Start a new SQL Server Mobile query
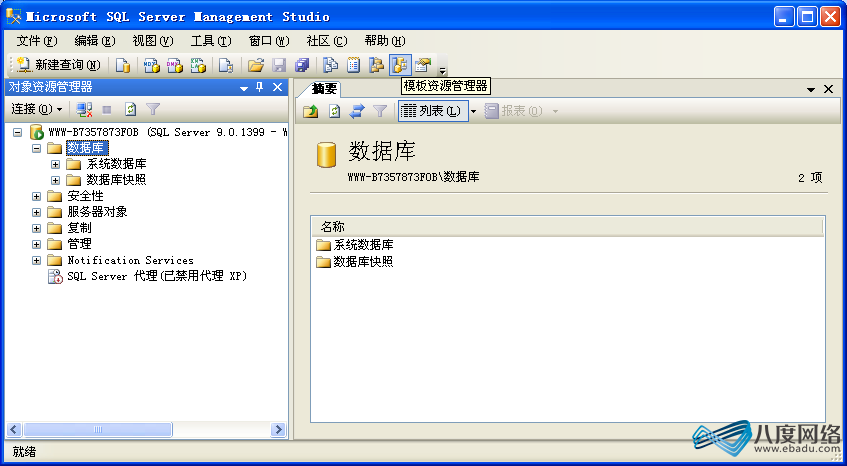The height and width of the screenshot is (466, 847). (x=226, y=65)
